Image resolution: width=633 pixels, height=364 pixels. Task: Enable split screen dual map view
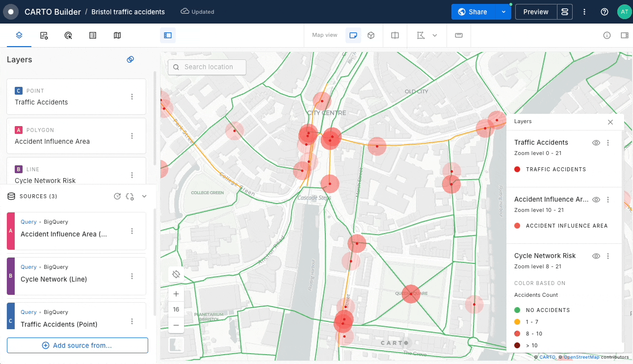pyautogui.click(x=395, y=35)
